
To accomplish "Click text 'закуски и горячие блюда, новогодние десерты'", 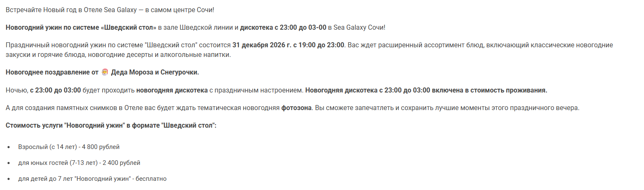I will (x=74, y=55).
